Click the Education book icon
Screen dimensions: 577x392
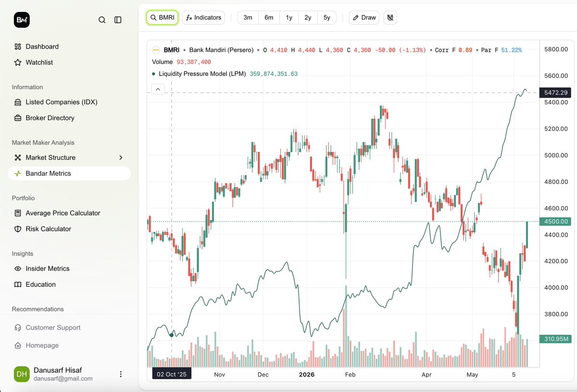coord(18,284)
